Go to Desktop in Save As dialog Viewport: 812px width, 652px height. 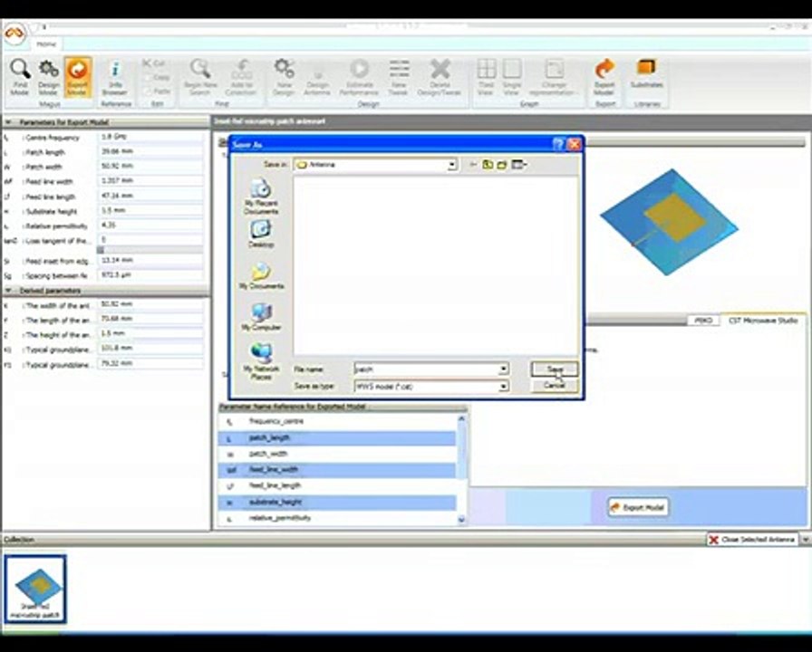[261, 234]
